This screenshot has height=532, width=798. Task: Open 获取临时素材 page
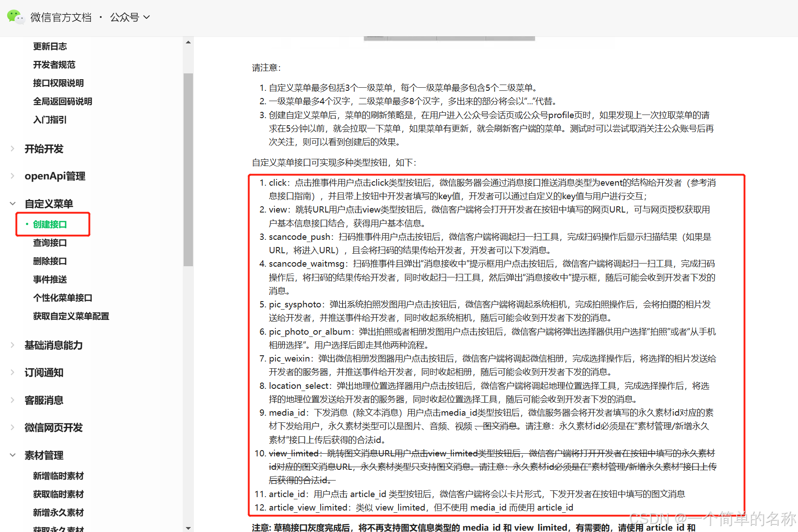pyautogui.click(x=58, y=494)
